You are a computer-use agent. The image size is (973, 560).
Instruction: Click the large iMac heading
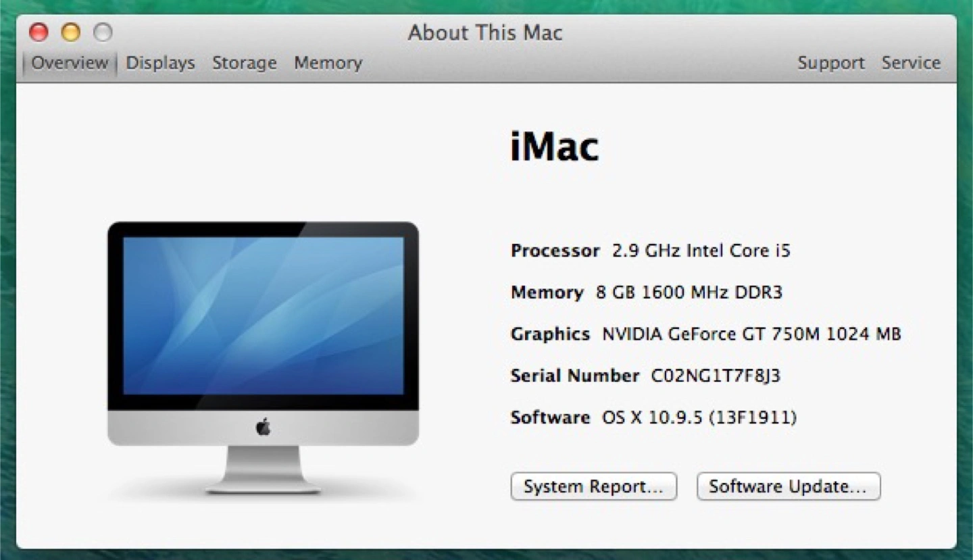point(554,147)
